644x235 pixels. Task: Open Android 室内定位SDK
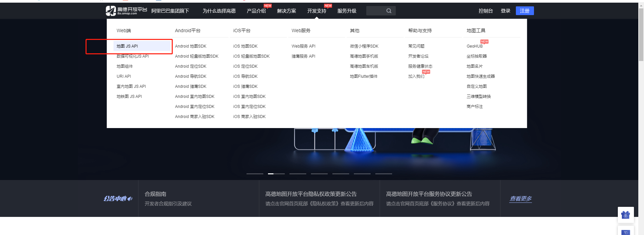[195, 107]
